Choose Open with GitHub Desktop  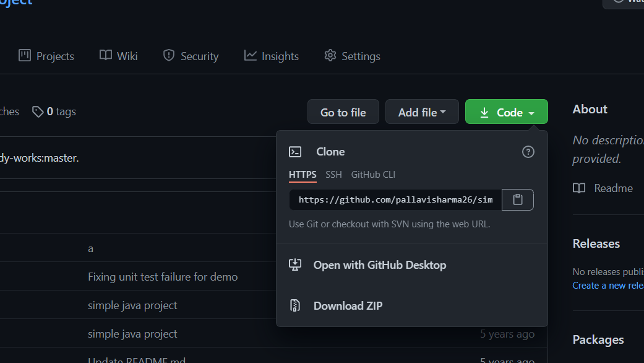(379, 265)
